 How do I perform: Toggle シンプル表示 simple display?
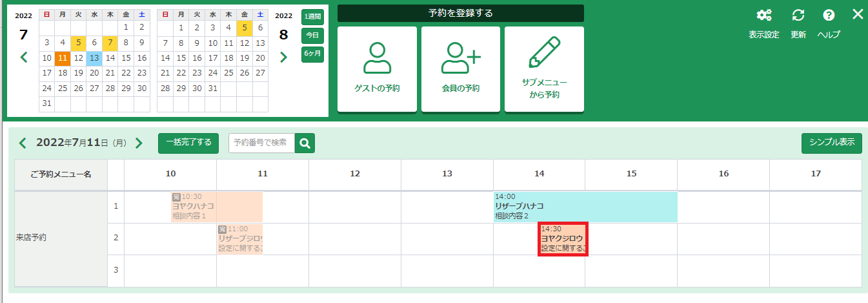pyautogui.click(x=831, y=143)
